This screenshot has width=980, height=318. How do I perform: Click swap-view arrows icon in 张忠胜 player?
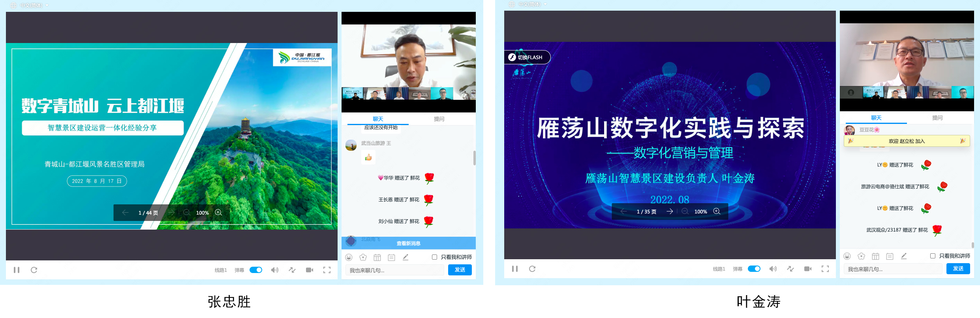(292, 270)
